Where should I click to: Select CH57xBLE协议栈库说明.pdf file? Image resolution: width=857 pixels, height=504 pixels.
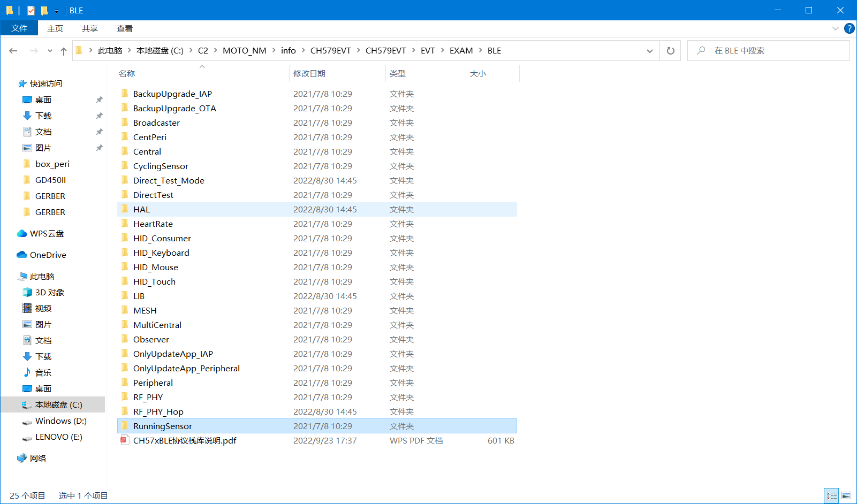[317, 441]
